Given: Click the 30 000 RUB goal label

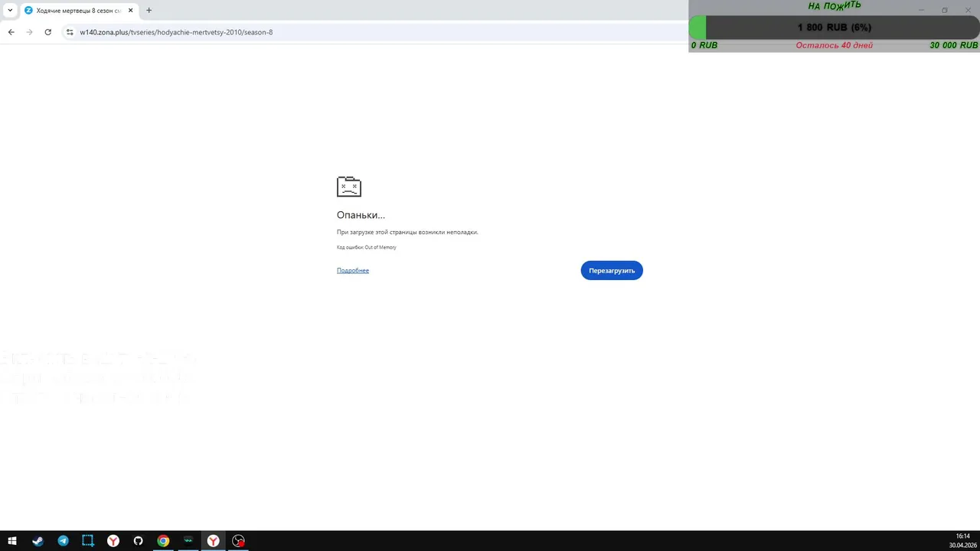Looking at the screenshot, I should pyautogui.click(x=954, y=45).
